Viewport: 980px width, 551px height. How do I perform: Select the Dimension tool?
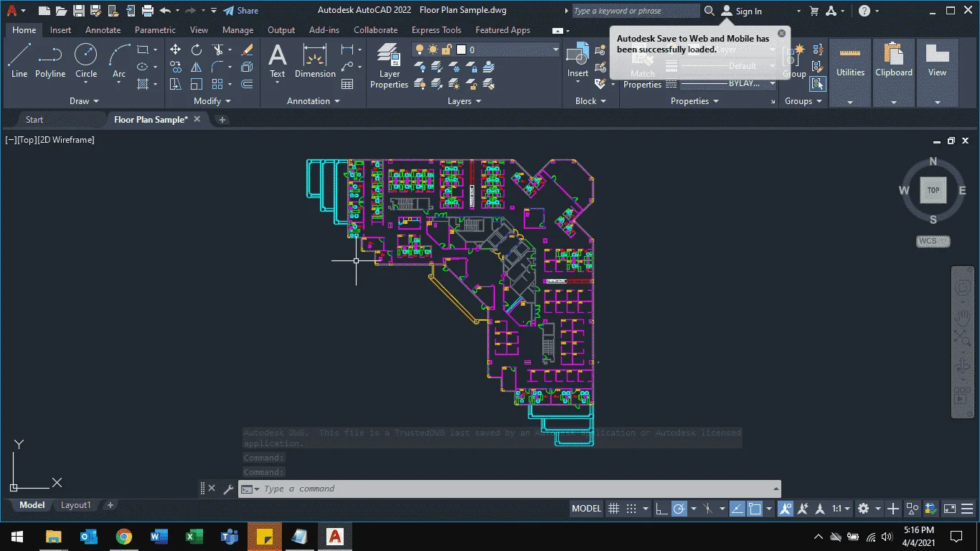pos(315,60)
